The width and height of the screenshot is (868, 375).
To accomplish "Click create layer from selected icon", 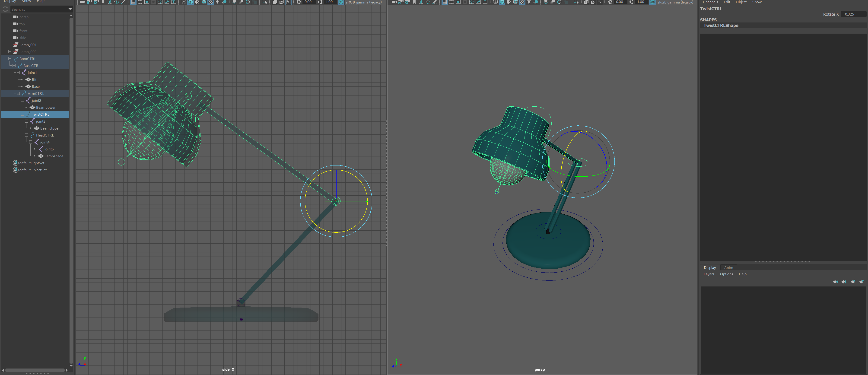I will [x=861, y=282].
